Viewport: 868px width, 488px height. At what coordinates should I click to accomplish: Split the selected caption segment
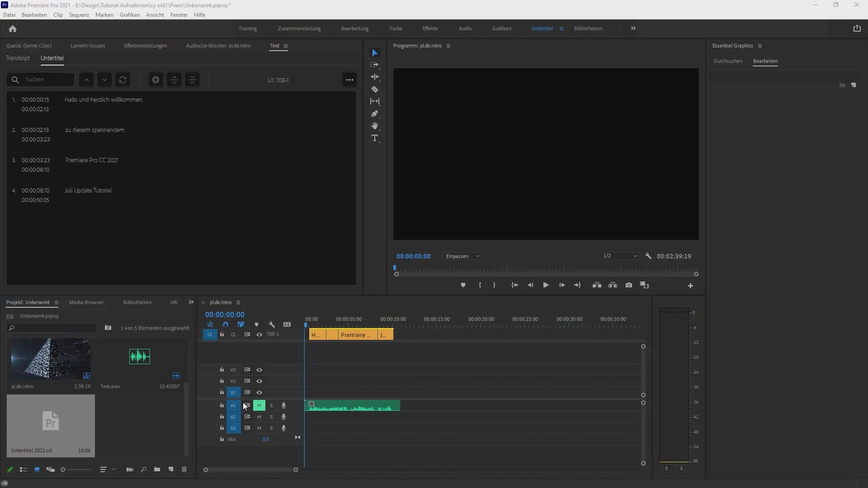(x=174, y=80)
